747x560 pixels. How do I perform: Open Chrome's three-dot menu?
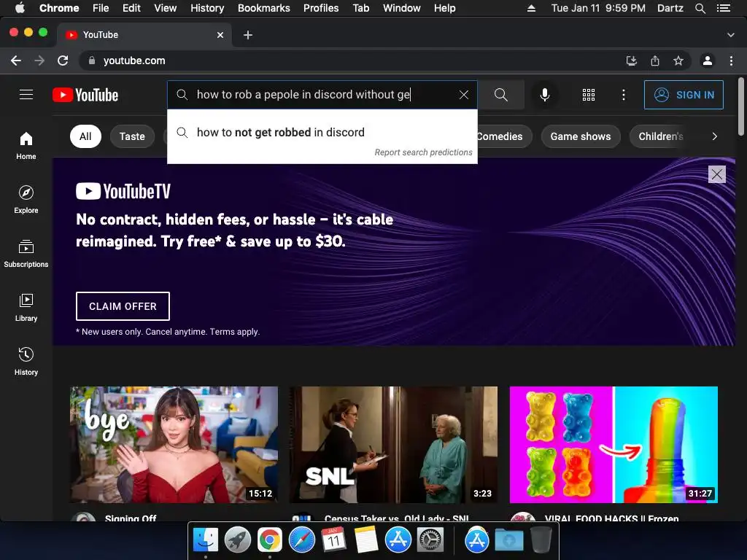pyautogui.click(x=731, y=61)
